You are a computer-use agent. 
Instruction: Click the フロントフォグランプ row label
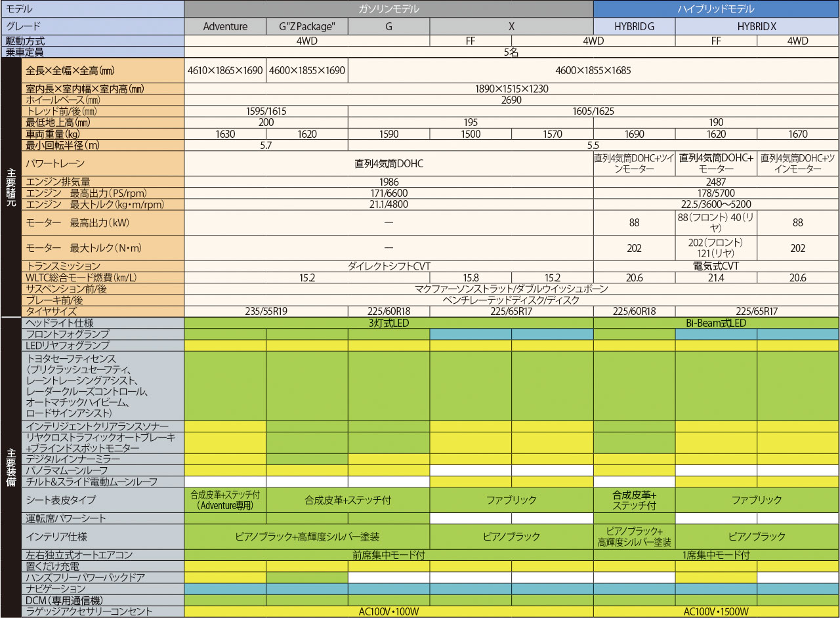click(103, 334)
